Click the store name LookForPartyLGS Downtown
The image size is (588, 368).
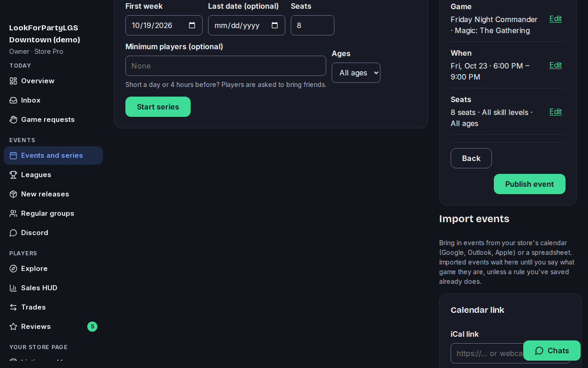(45, 34)
